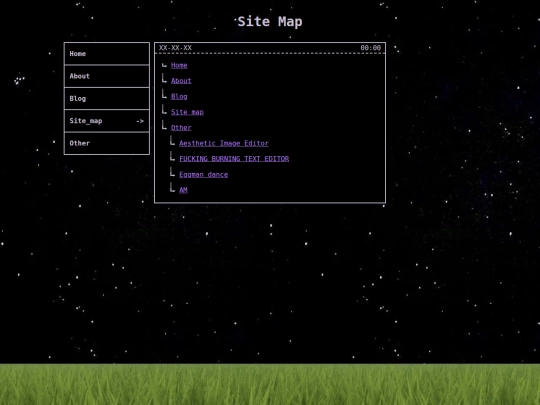Open the AM link
Image resolution: width=540 pixels, height=405 pixels.
point(183,190)
